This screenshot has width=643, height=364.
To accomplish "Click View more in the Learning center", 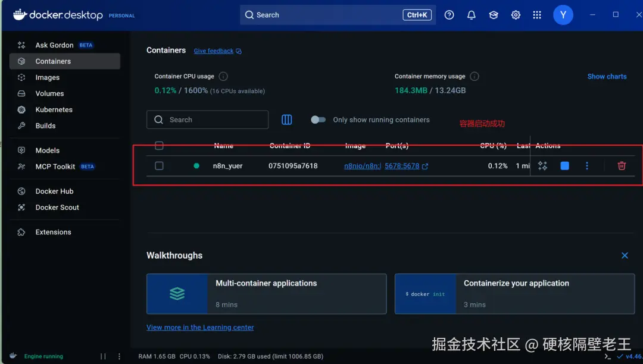I will coord(200,327).
